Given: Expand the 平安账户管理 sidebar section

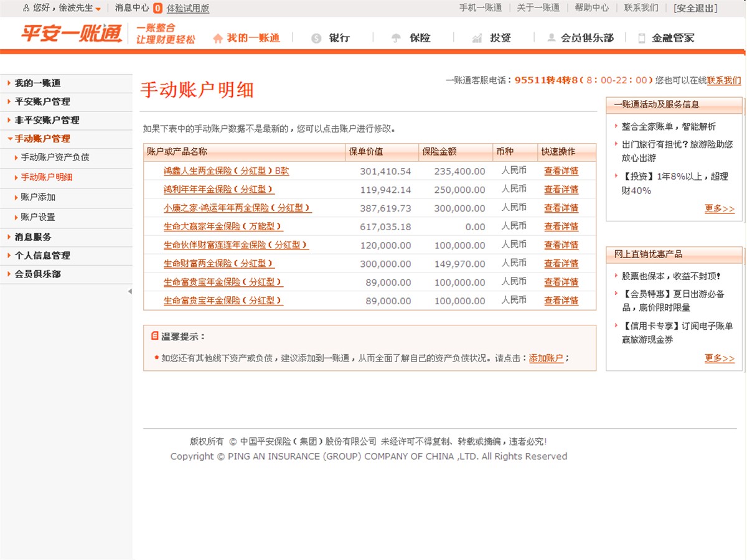Looking at the screenshot, I should (42, 101).
